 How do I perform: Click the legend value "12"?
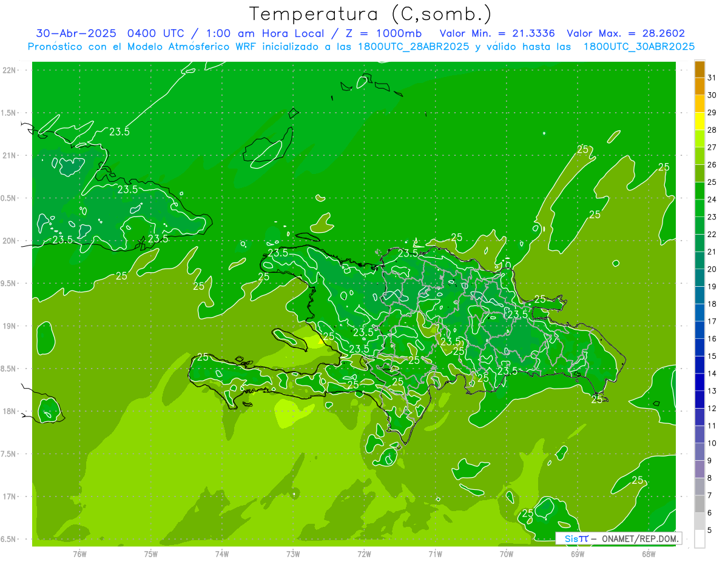point(712,408)
